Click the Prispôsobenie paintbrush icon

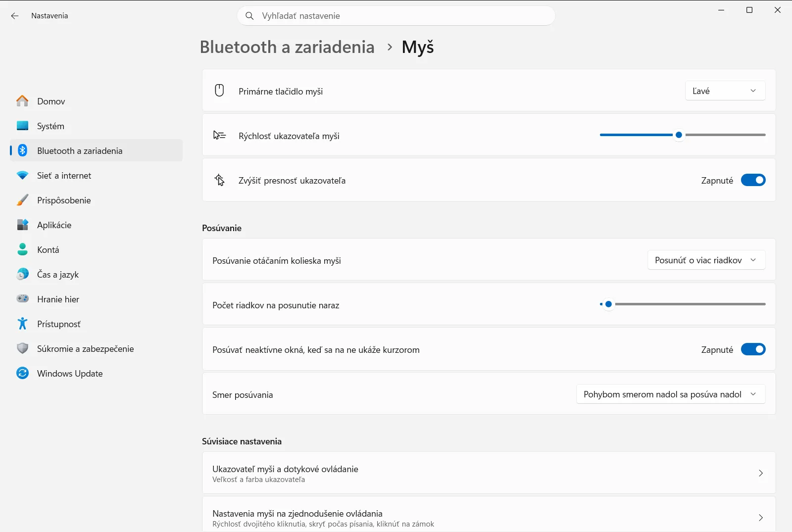tap(22, 200)
